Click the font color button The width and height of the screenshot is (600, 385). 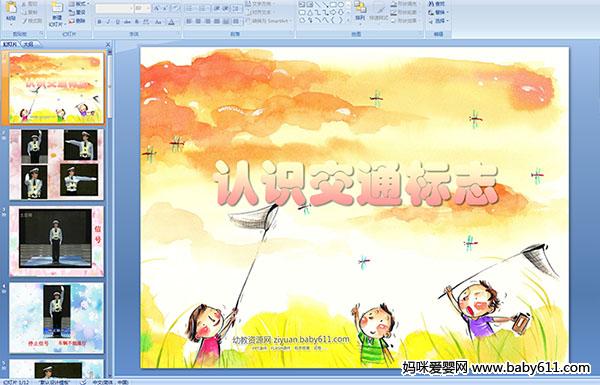point(172,22)
